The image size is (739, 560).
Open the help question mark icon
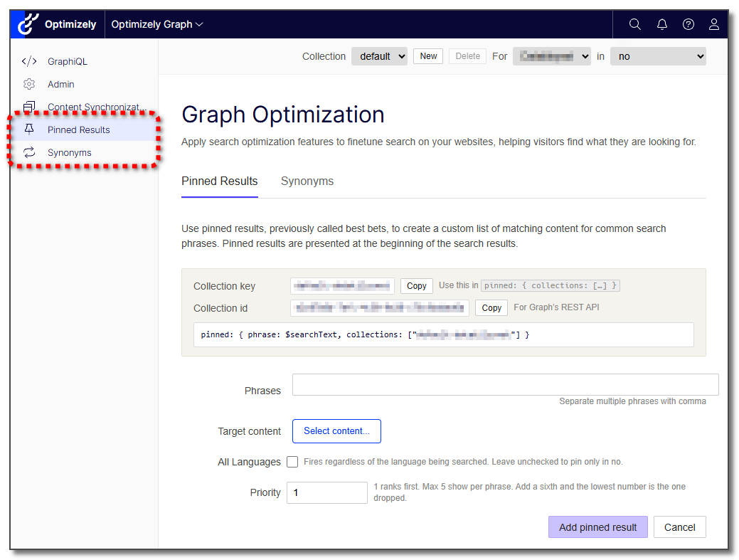(x=688, y=24)
